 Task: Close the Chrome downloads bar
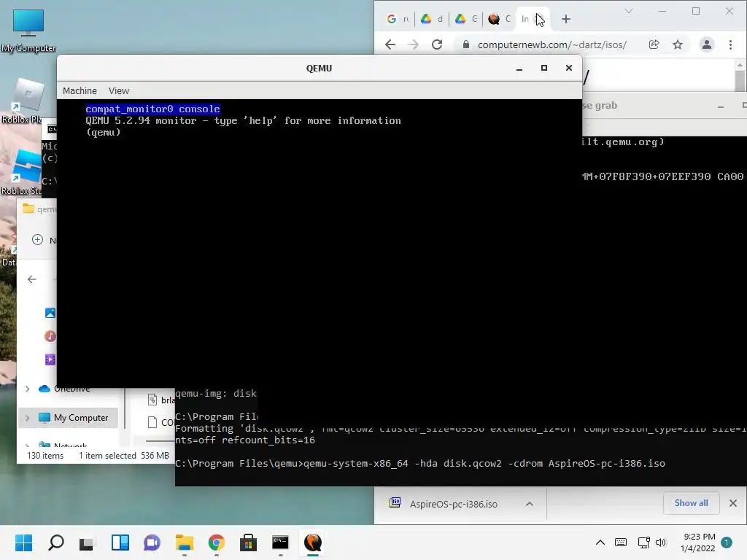tap(733, 503)
